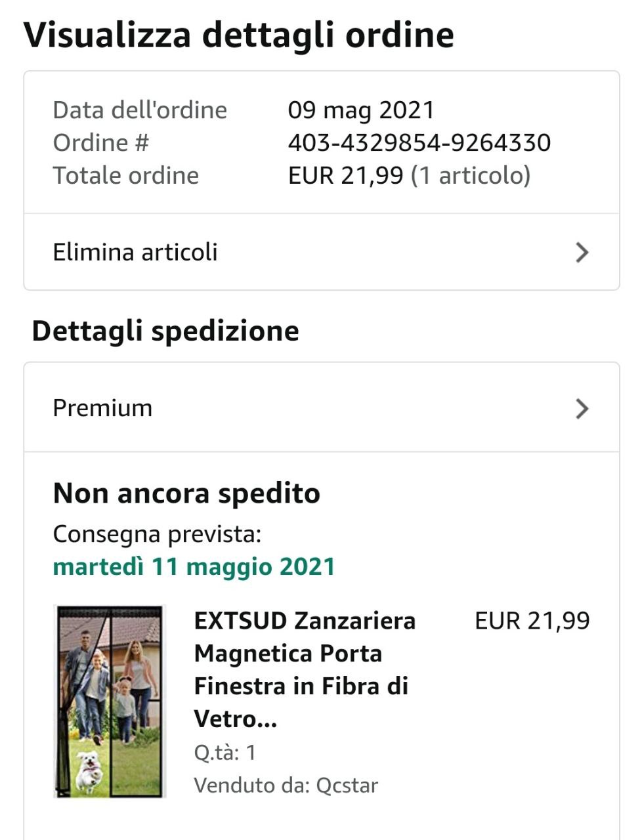Tap the item price beside the product title
This screenshot has width=642, height=840.
click(x=532, y=621)
